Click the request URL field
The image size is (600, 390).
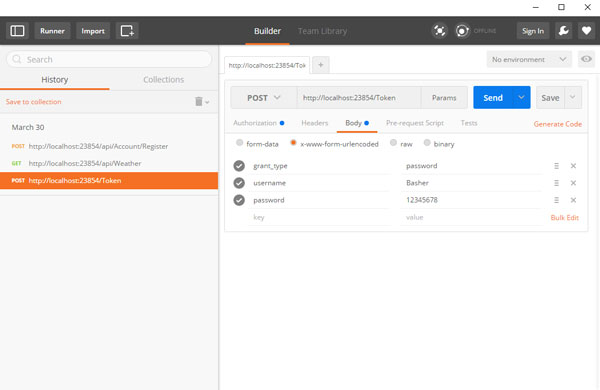pyautogui.click(x=359, y=98)
